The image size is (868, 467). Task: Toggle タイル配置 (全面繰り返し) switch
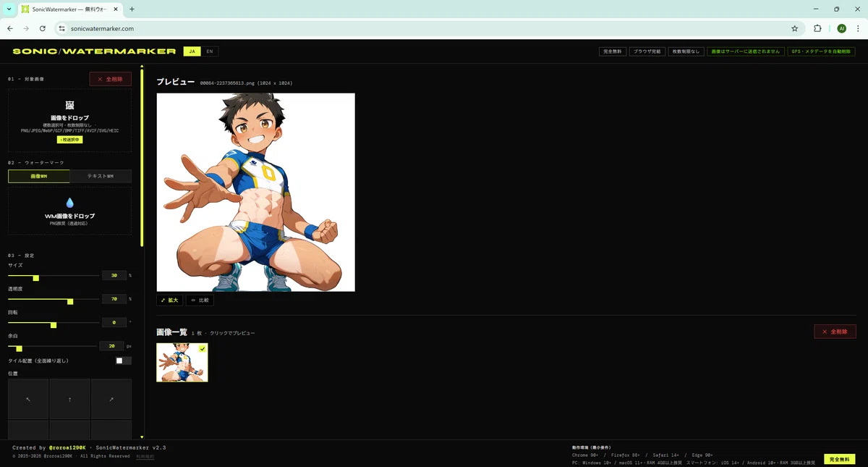pyautogui.click(x=124, y=361)
